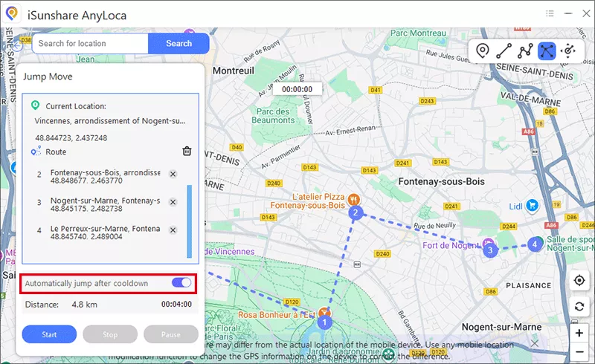The width and height of the screenshot is (595, 364).
Task: Select the Multi-spot move mode icon
Action: (x=526, y=51)
